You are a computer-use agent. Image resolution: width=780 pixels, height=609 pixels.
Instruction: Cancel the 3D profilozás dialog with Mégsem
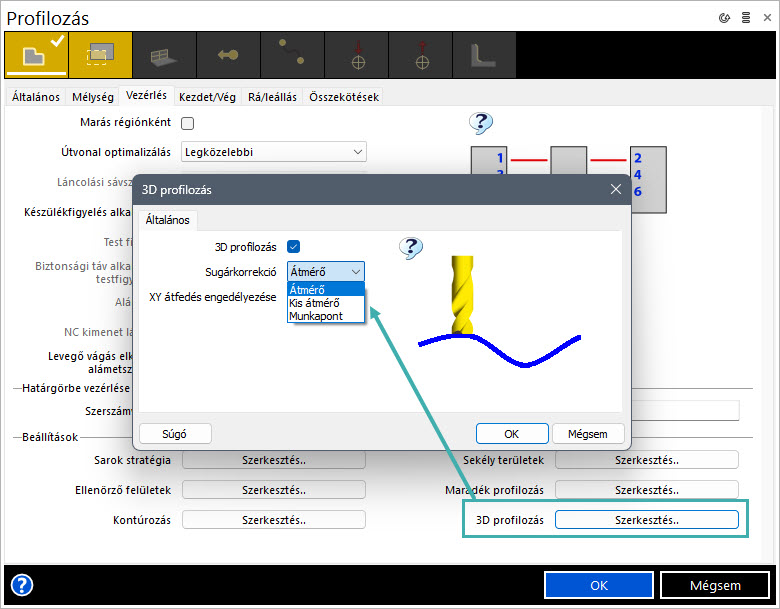pyautogui.click(x=588, y=434)
